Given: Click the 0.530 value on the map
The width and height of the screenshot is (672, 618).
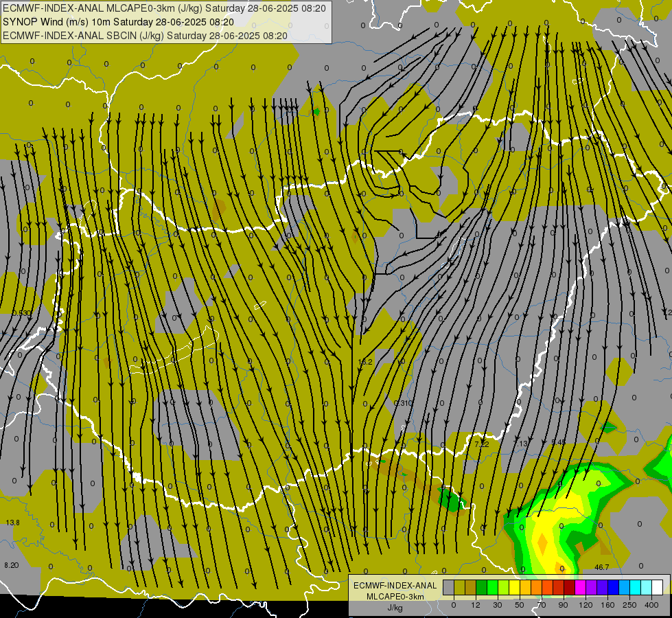Looking at the screenshot, I should coord(22,313).
